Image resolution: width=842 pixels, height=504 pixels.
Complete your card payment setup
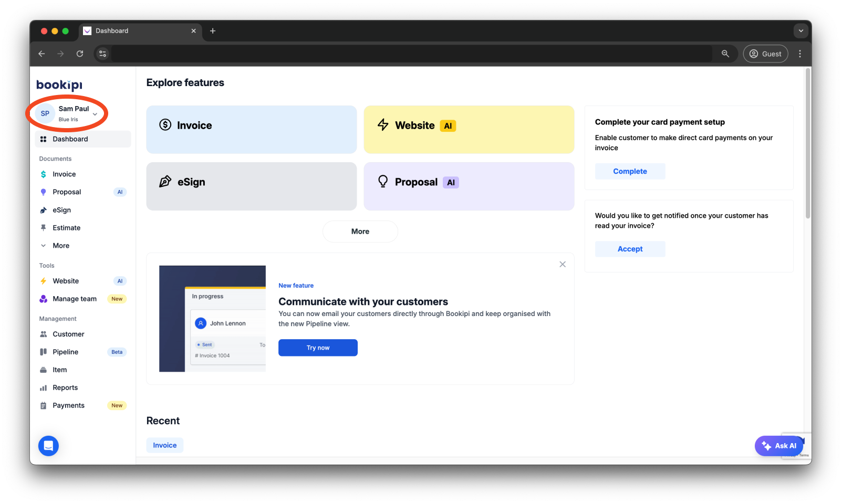click(630, 171)
